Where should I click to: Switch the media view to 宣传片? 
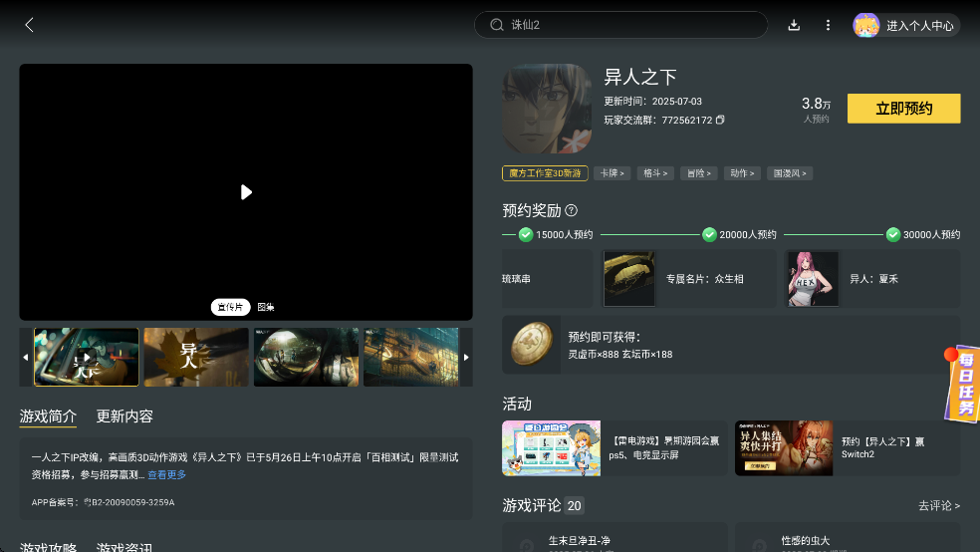tap(230, 307)
